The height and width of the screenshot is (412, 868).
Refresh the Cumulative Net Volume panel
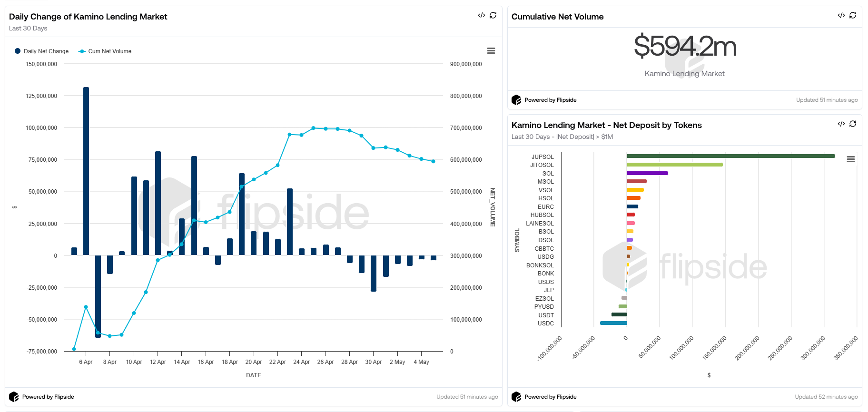click(853, 16)
